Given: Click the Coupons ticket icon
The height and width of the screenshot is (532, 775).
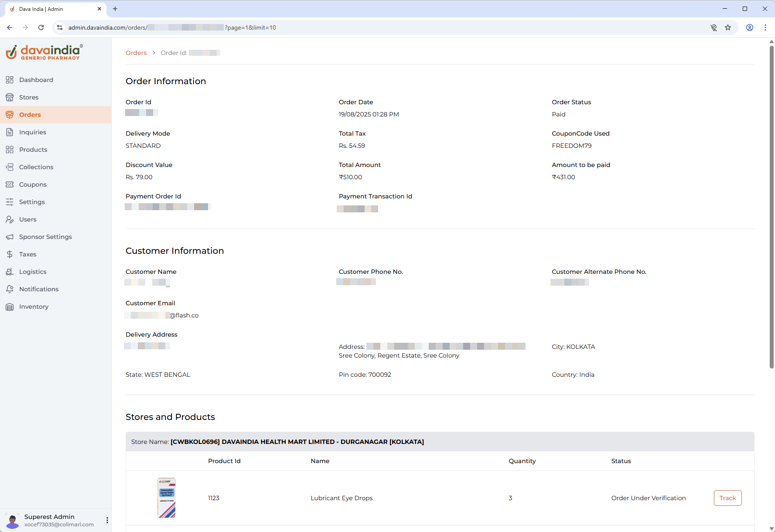Looking at the screenshot, I should coord(10,184).
